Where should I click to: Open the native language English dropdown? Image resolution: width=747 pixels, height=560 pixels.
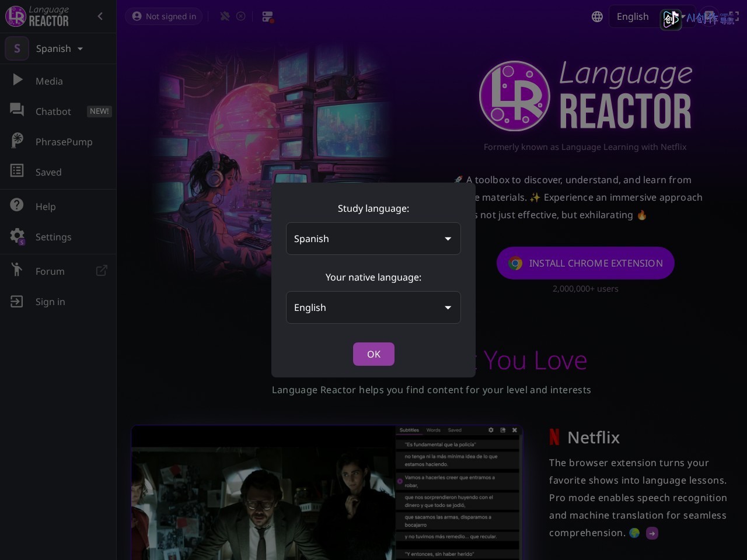(x=373, y=307)
